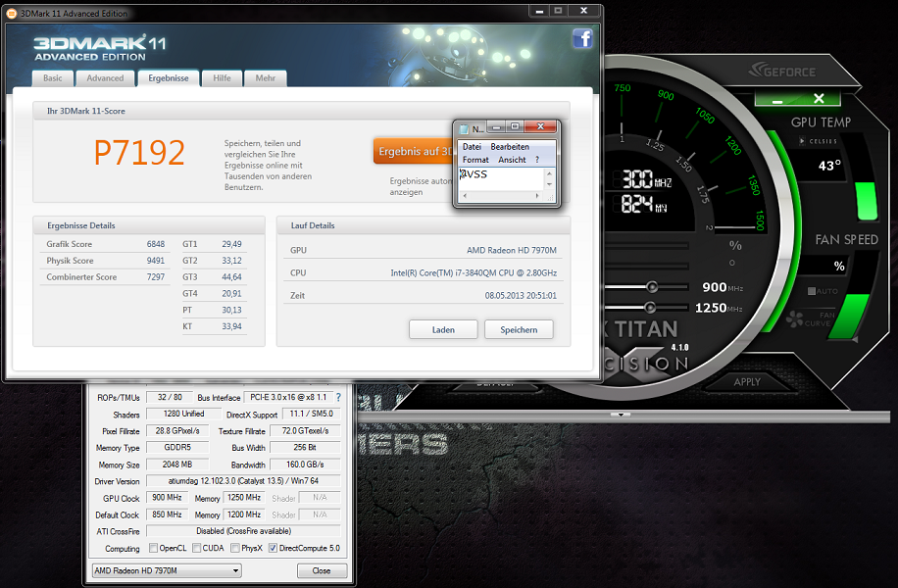Open the AMD Radeon HD 7970M dropdown
Screen dimensions: 898x588
click(x=167, y=570)
